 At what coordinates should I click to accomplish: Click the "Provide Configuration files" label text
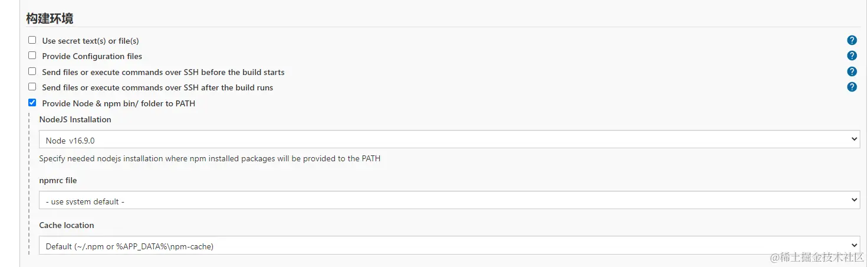coord(92,56)
